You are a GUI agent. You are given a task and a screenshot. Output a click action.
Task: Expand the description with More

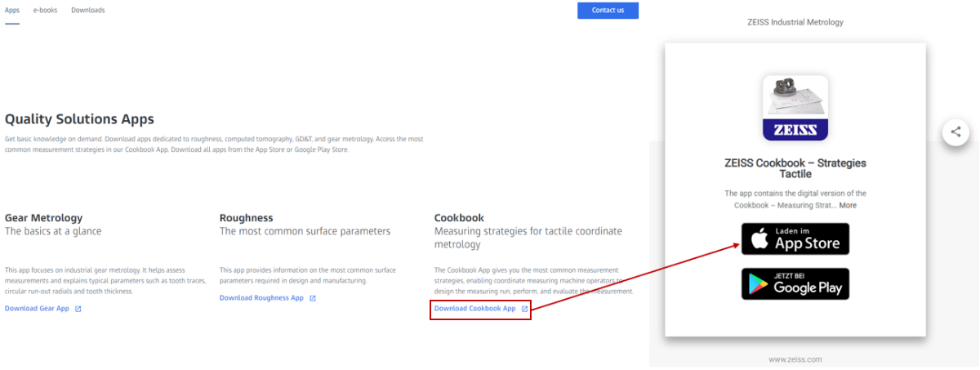pos(848,205)
